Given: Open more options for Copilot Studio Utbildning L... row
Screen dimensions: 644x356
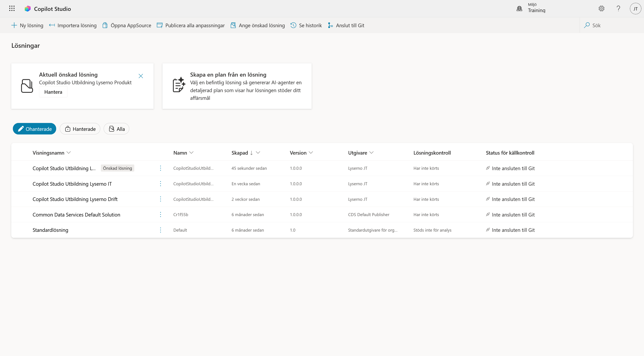Looking at the screenshot, I should pyautogui.click(x=160, y=168).
